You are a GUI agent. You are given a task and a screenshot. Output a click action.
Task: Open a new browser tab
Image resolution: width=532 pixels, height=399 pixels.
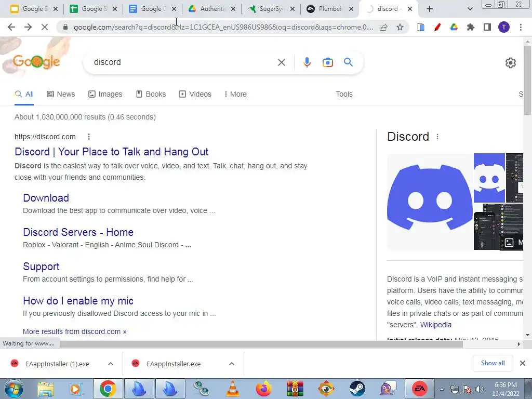[x=430, y=9]
